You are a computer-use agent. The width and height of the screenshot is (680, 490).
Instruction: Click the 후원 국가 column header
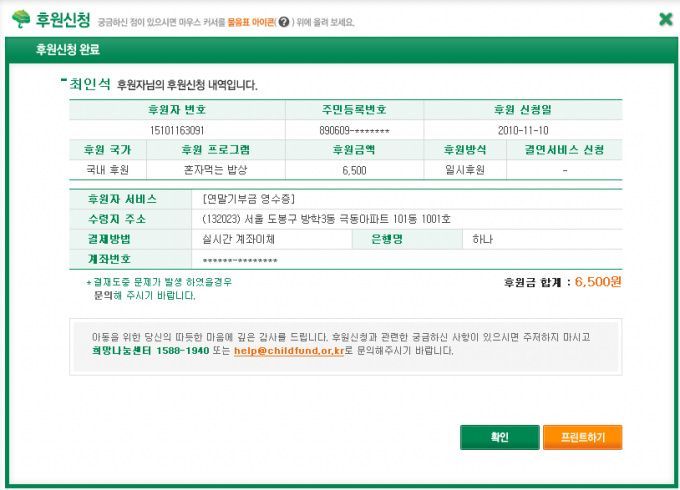click(108, 150)
